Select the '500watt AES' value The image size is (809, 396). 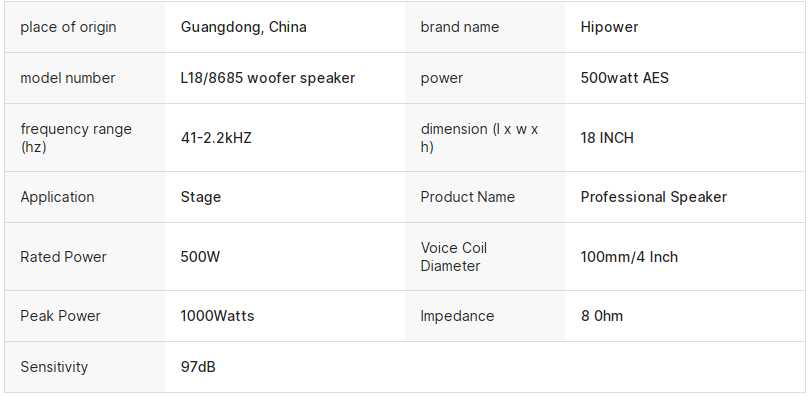pyautogui.click(x=624, y=78)
